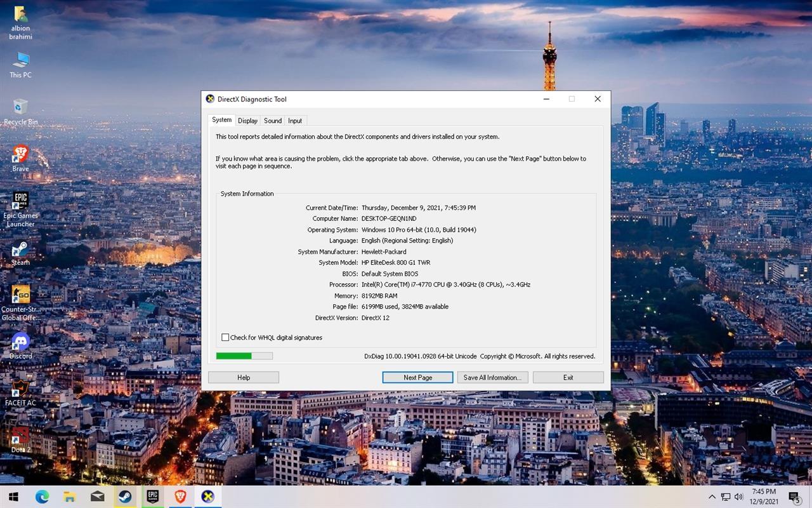
Task: Close the DirectX Diagnostic Tool window
Action: (x=598, y=99)
